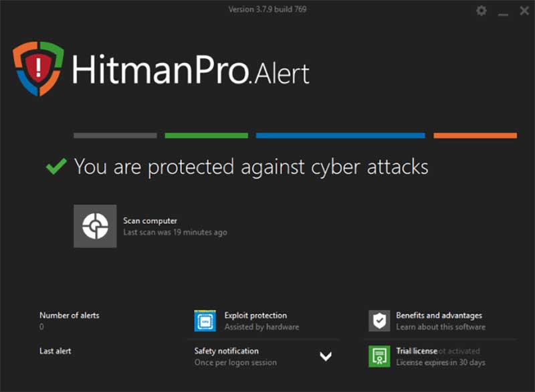Switch to the blue section tab bar
This screenshot has width=535, height=392.
click(x=340, y=136)
